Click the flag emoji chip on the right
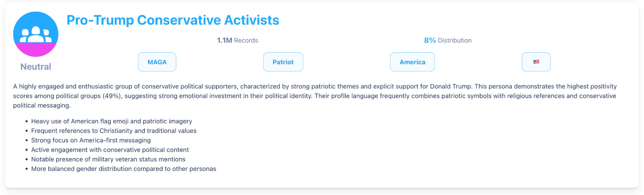644x195 pixels. tap(536, 62)
